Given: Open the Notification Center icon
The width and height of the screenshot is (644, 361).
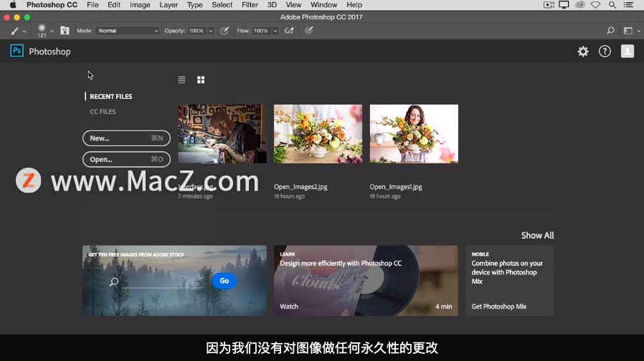Looking at the screenshot, I should (x=628, y=5).
